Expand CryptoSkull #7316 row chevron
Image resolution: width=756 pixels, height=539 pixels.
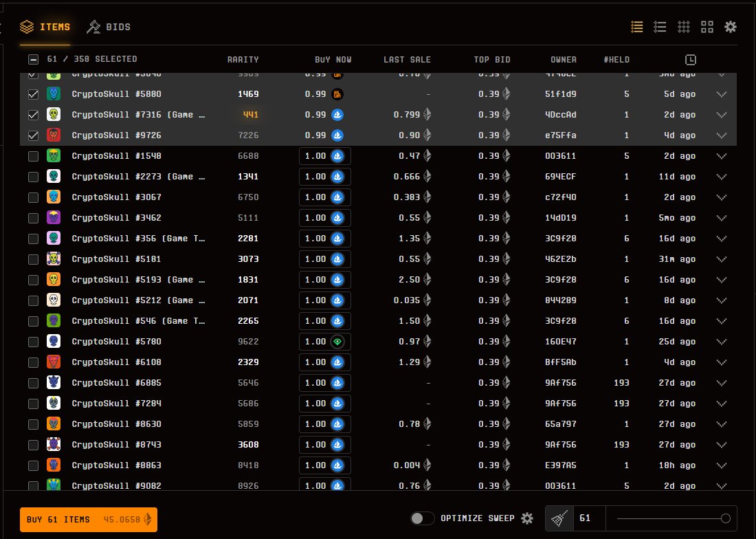click(721, 115)
